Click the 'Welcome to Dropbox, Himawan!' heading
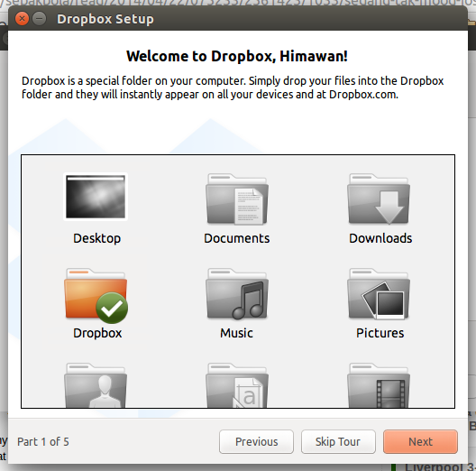The width and height of the screenshot is (476, 471). [x=237, y=56]
